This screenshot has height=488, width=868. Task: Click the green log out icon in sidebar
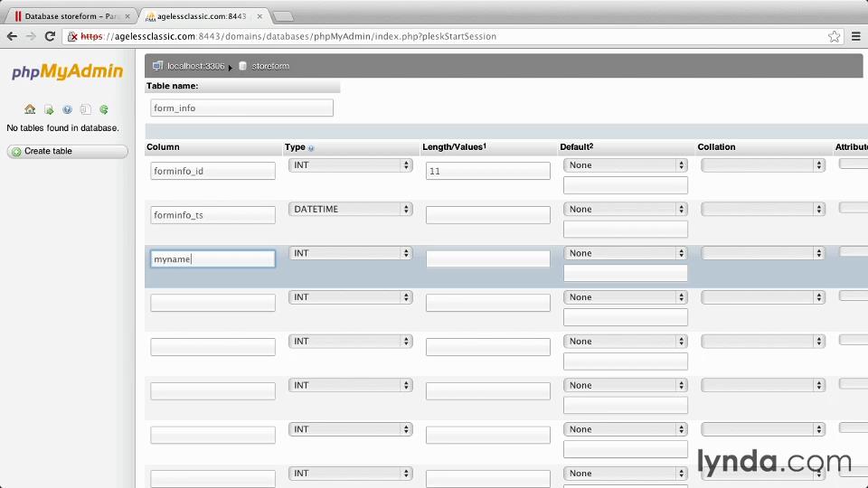tap(49, 109)
